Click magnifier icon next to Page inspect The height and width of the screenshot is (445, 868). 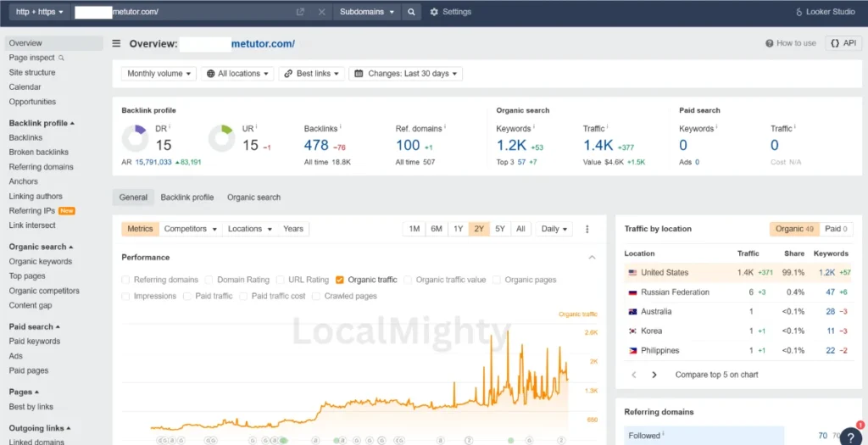point(61,58)
